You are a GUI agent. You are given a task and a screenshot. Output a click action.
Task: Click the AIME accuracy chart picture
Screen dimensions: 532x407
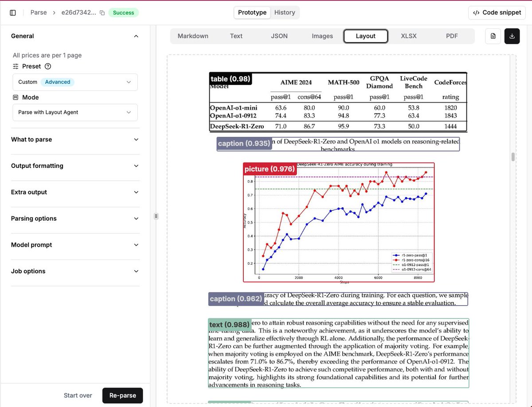click(x=339, y=222)
